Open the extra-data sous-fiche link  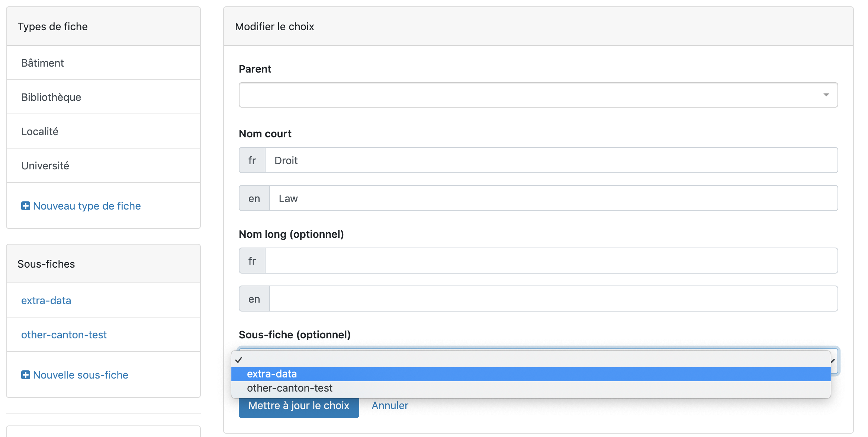tap(46, 300)
